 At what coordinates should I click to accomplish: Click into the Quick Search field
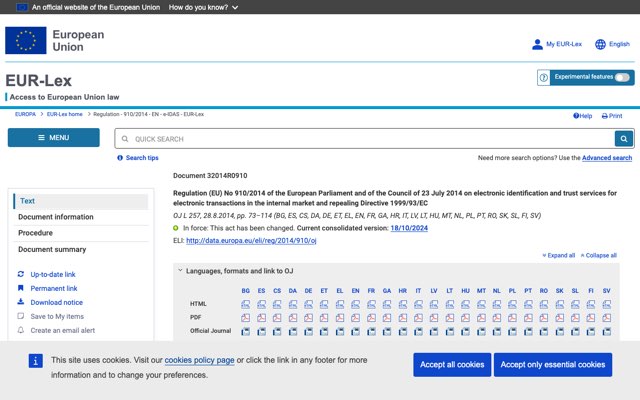click(x=365, y=139)
